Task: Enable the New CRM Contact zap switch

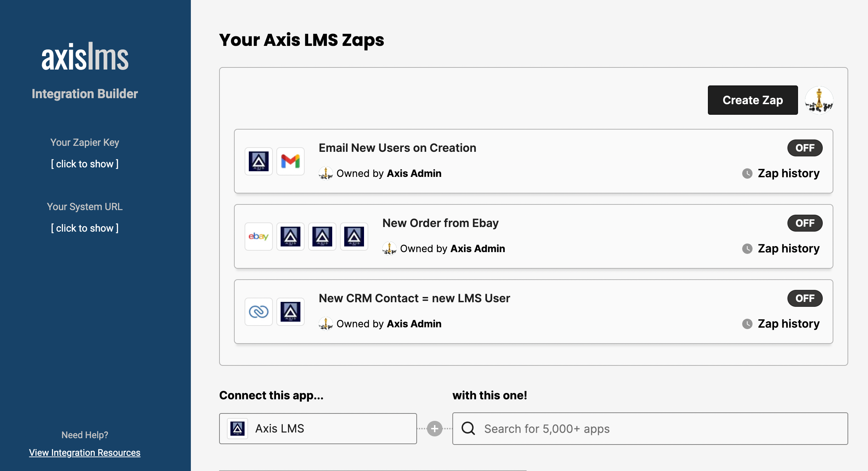Action: [x=805, y=298]
